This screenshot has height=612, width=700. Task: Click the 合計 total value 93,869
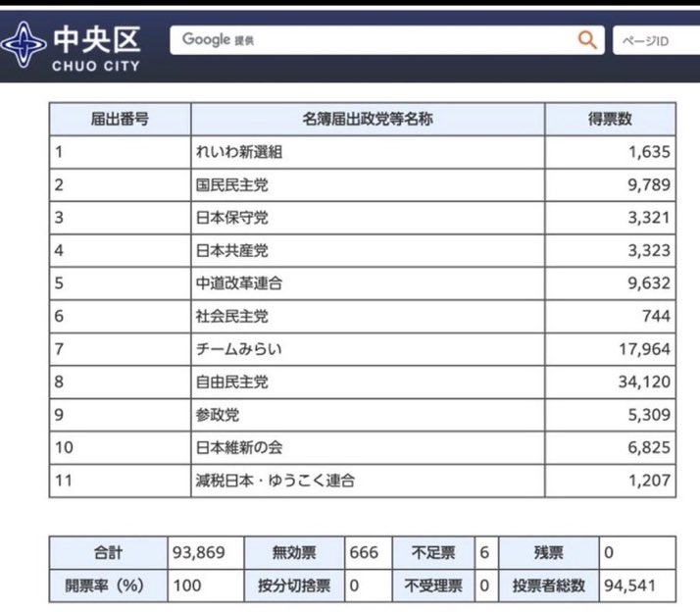200,552
